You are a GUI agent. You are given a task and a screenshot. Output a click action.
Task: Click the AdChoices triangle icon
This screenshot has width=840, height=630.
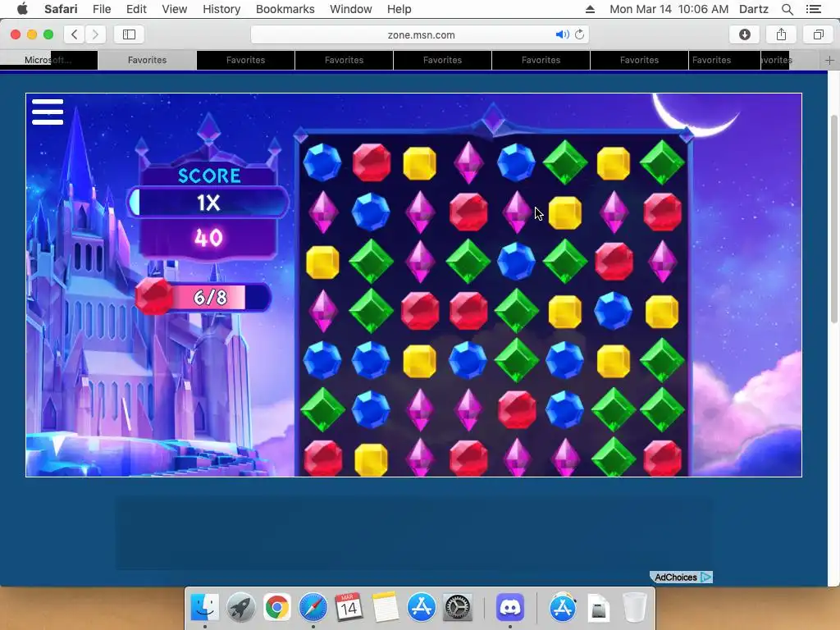tap(706, 577)
